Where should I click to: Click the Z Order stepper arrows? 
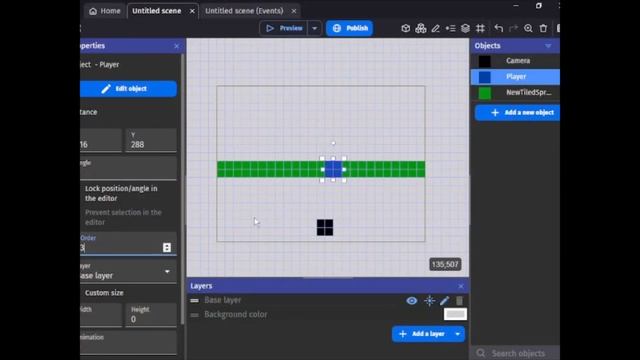[167, 247]
